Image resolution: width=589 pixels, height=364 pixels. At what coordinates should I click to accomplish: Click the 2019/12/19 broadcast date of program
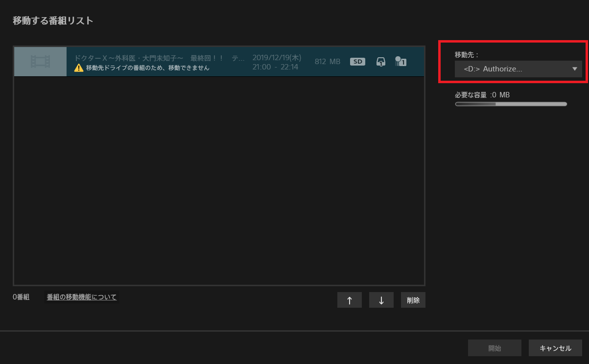click(277, 58)
